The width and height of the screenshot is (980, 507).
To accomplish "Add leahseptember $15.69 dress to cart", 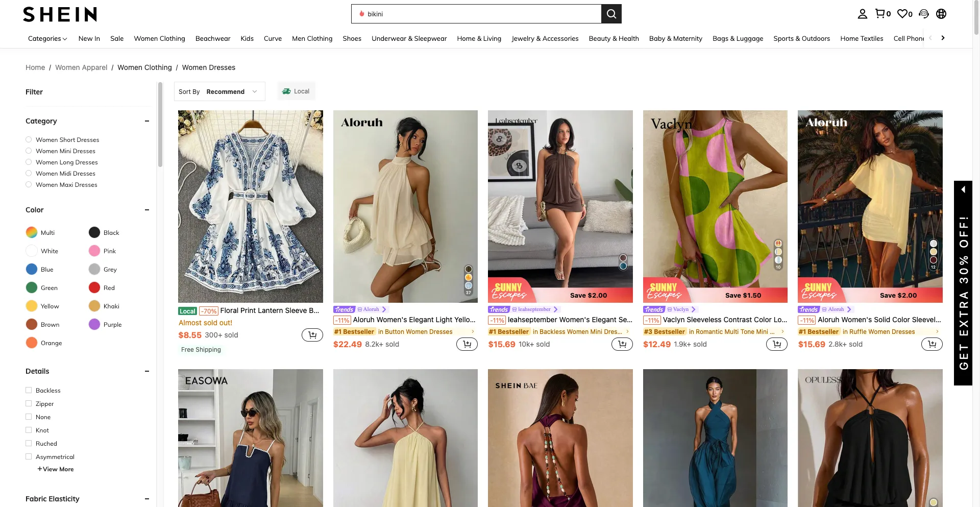I will pyautogui.click(x=622, y=344).
